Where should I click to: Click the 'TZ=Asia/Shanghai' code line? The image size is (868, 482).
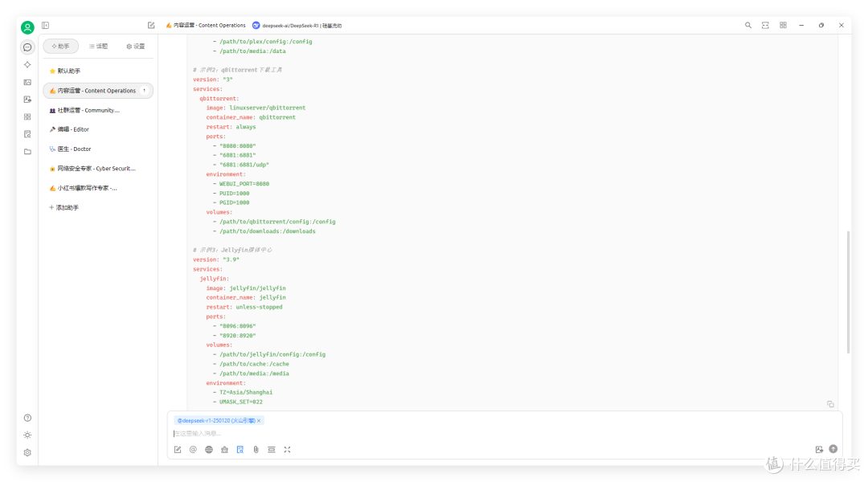coord(246,392)
